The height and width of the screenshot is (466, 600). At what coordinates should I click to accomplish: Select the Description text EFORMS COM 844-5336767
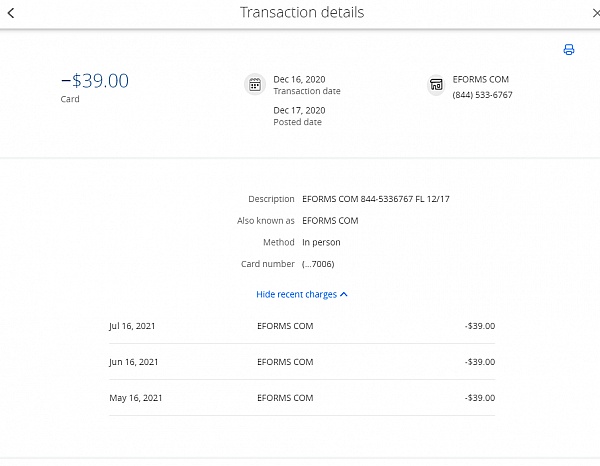coord(375,199)
